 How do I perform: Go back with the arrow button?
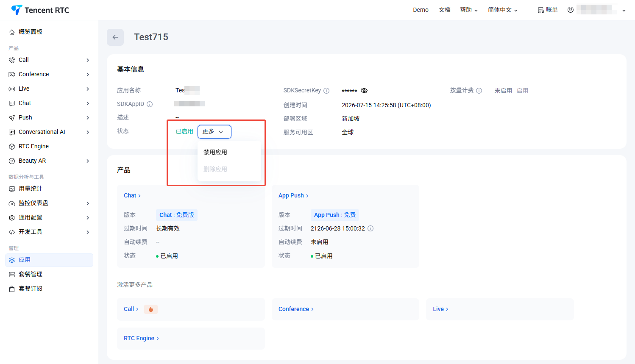[115, 37]
